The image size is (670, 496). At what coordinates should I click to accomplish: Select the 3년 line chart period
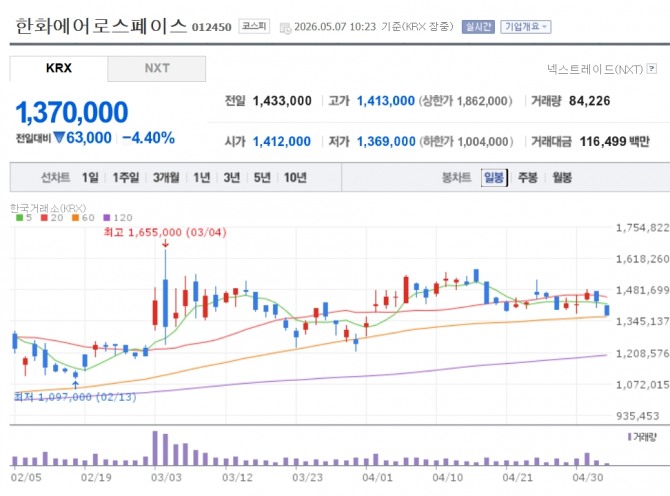(x=232, y=177)
